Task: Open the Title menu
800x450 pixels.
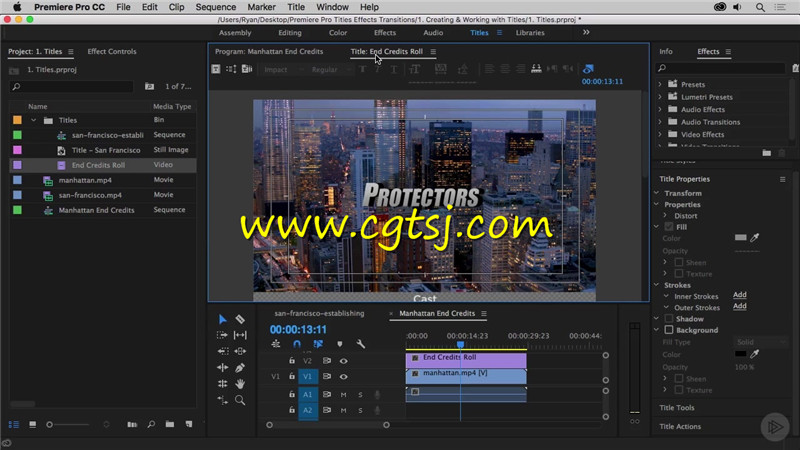Action: click(295, 7)
